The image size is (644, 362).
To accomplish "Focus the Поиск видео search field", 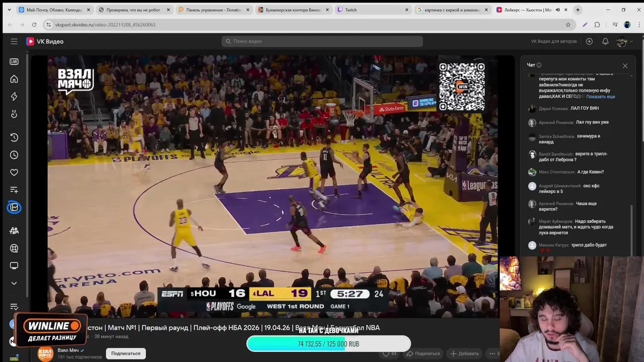I will (x=322, y=41).
